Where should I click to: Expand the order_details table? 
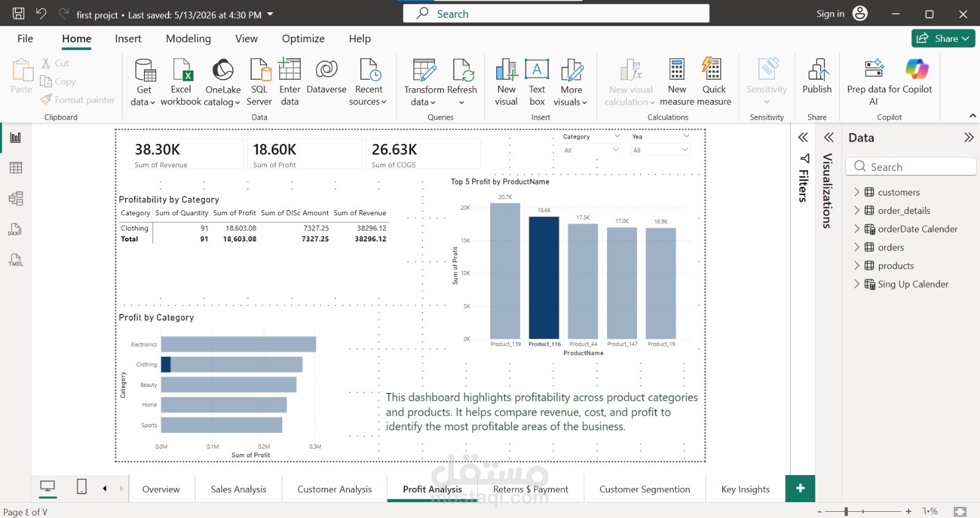tap(857, 210)
